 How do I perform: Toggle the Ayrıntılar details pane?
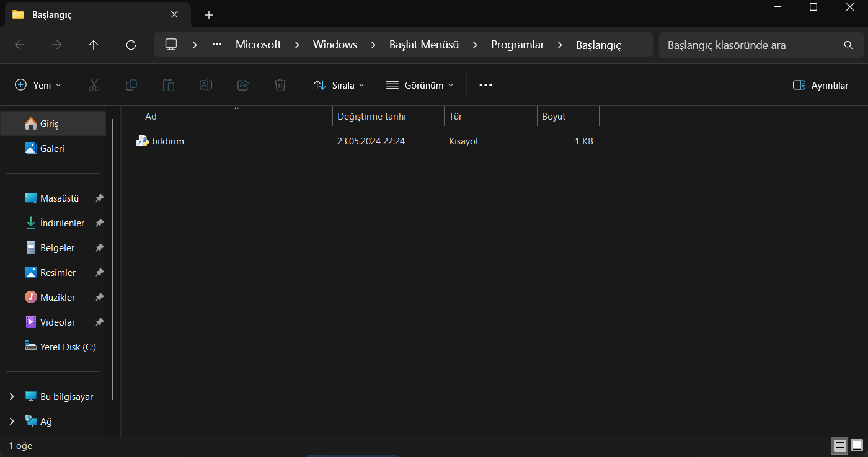pos(820,85)
